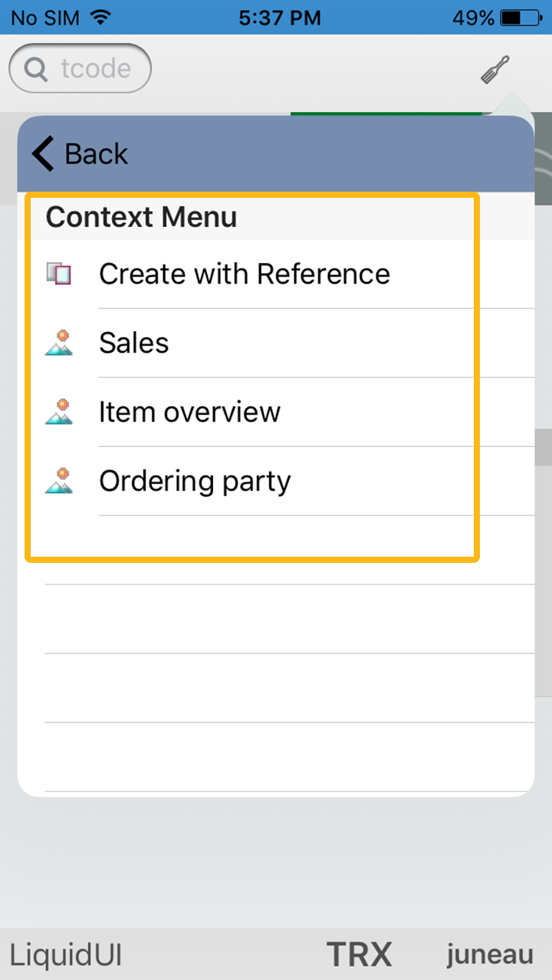This screenshot has height=980, width=552.
Task: Tap the Back text label
Action: click(x=96, y=154)
